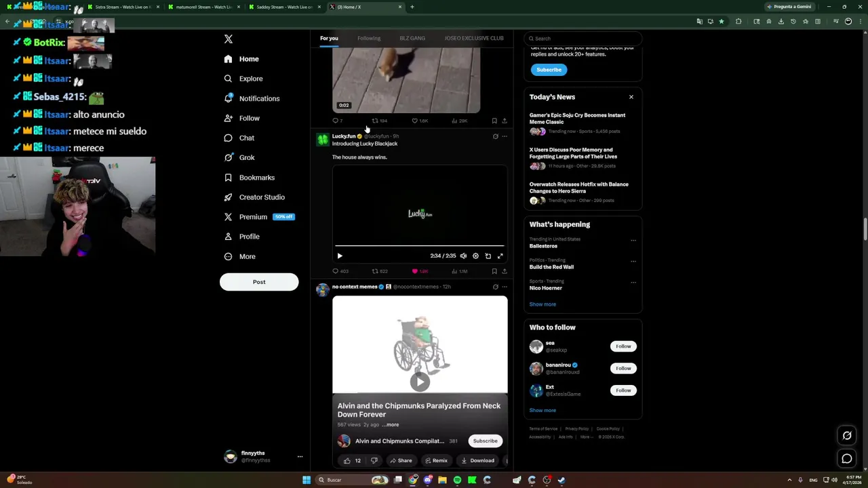This screenshot has height=488, width=868.
Task: Dislike the Alvin video
Action: click(374, 461)
